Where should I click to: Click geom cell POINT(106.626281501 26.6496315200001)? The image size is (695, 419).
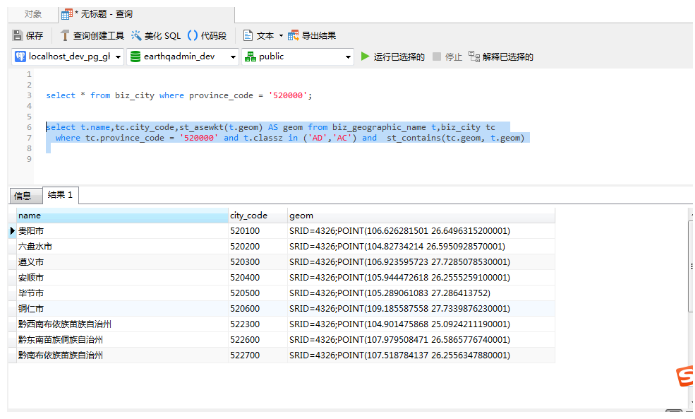pos(421,231)
